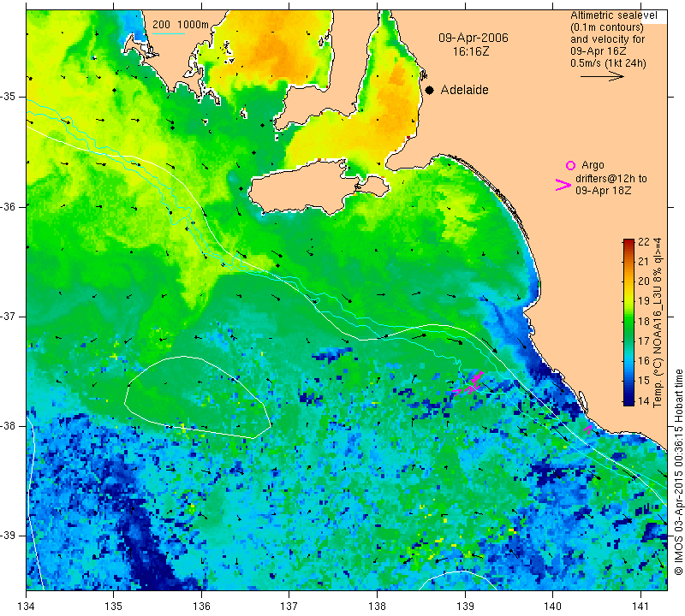Click the closed white sea-level contour eddy

click(x=196, y=397)
